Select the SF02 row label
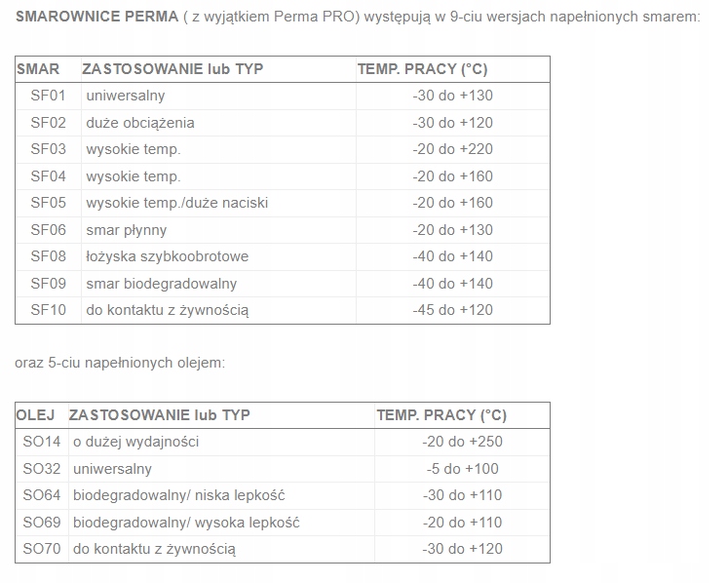 click(x=48, y=123)
